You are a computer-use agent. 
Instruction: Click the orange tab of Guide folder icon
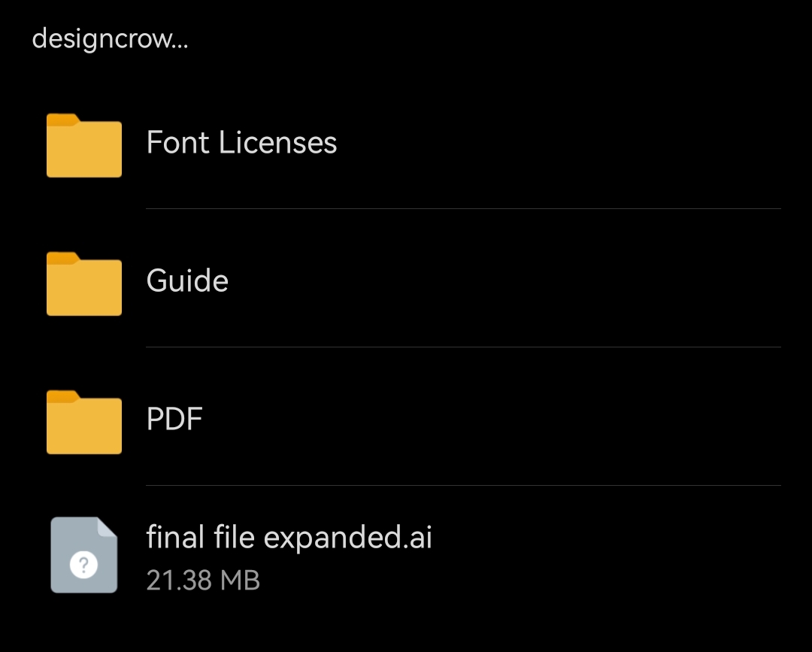pyautogui.click(x=63, y=257)
